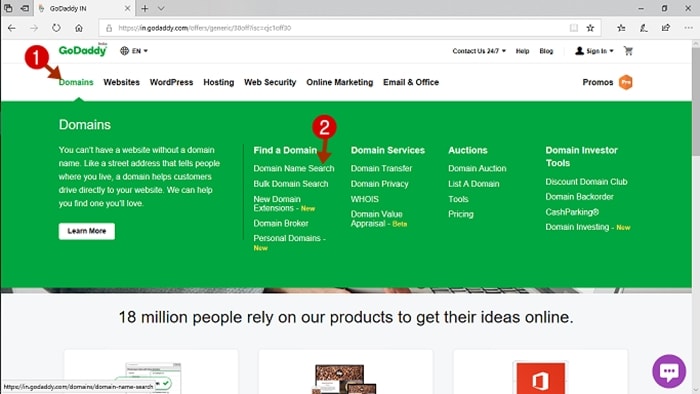The image size is (700, 394).
Task: Click Domain Name Search link
Action: click(x=294, y=168)
